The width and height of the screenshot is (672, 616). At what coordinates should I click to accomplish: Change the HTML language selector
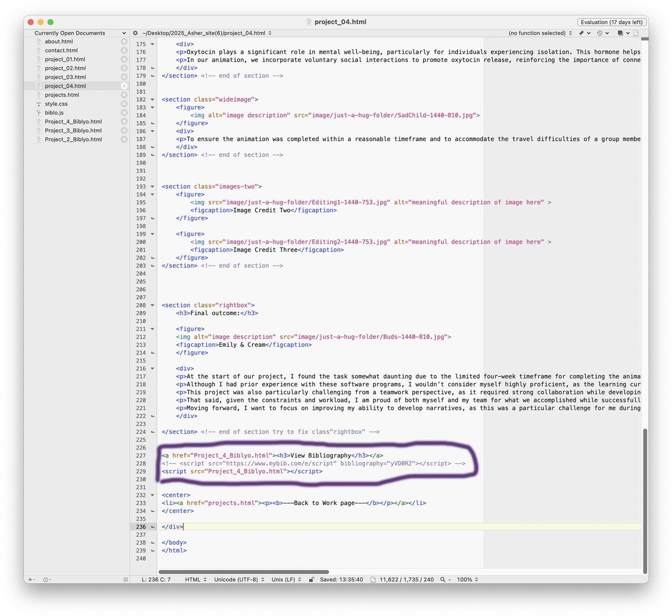pos(196,580)
